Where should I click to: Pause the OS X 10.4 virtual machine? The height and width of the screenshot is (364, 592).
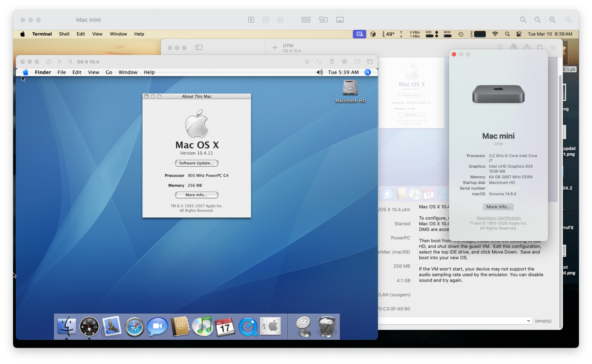click(x=59, y=62)
